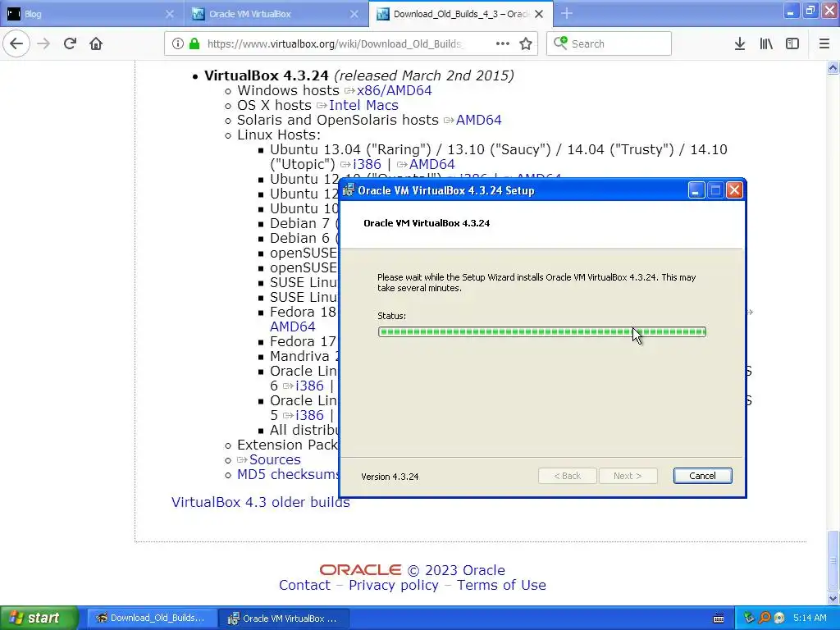Open the Sources link
Screen dimensions: 840x630
click(x=275, y=459)
